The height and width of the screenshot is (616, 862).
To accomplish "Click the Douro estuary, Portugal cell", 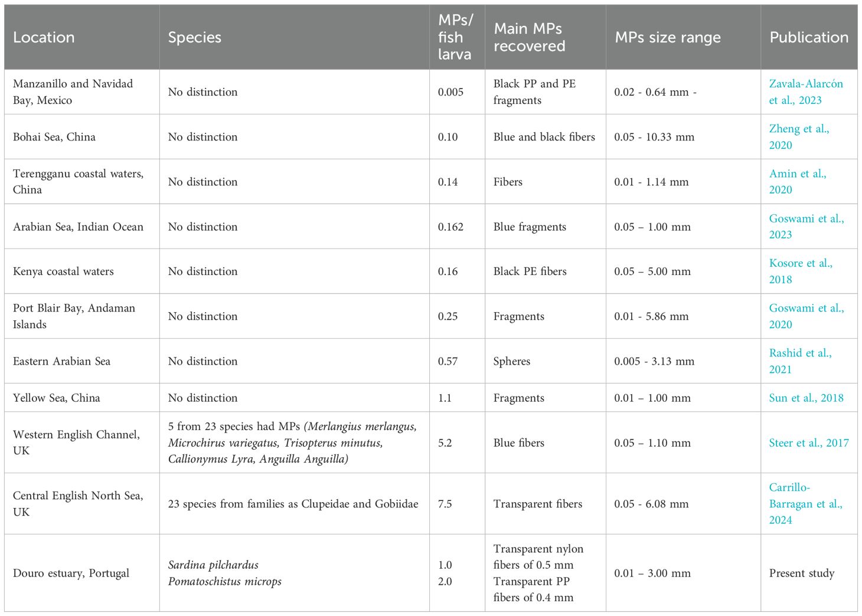I will click(71, 573).
